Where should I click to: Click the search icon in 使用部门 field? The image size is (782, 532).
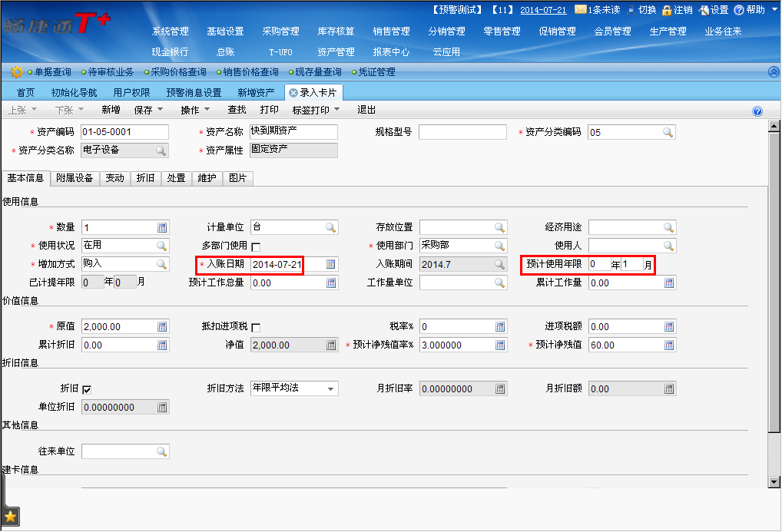point(500,246)
